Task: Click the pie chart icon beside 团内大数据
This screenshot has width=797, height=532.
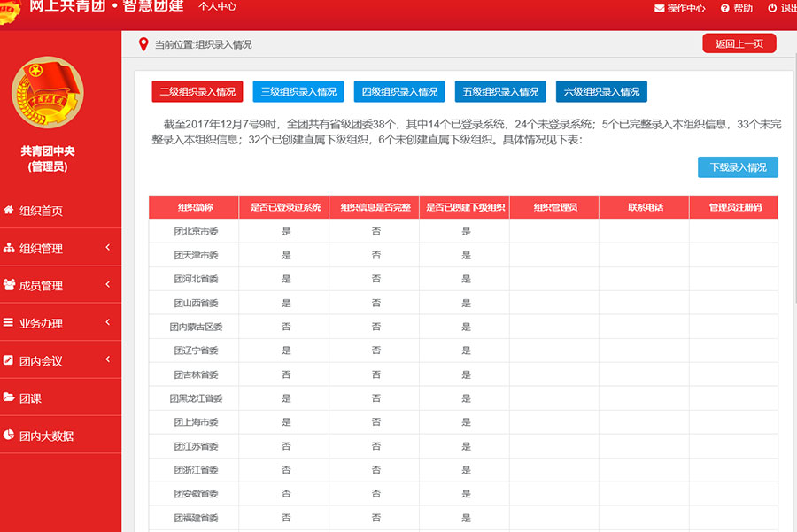Action: (9, 436)
